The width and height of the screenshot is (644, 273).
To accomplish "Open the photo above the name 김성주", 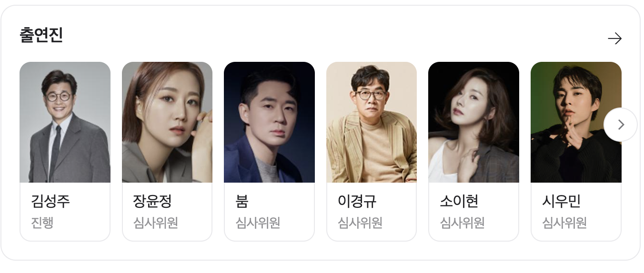I will 65,122.
